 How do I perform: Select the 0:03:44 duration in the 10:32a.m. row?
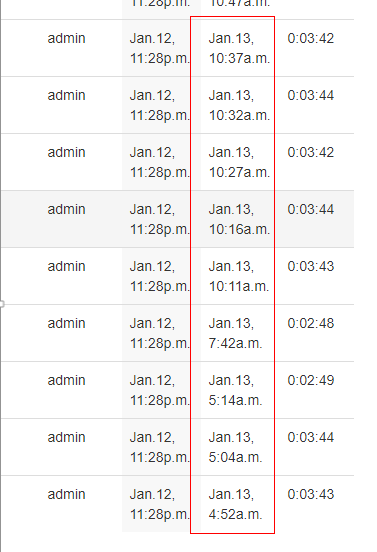click(x=310, y=95)
